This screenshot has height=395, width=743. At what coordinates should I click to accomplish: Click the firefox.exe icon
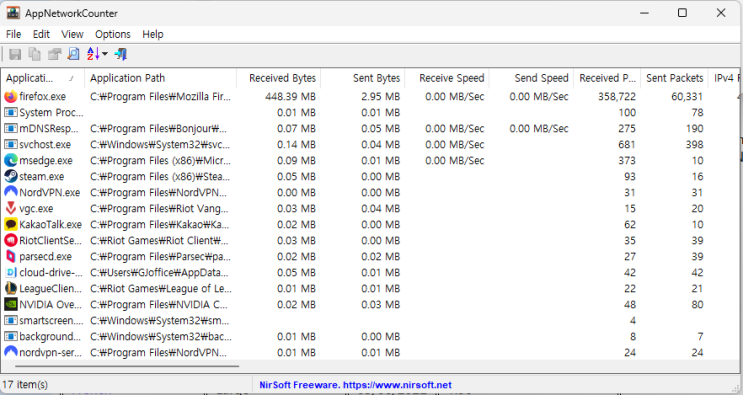point(11,97)
